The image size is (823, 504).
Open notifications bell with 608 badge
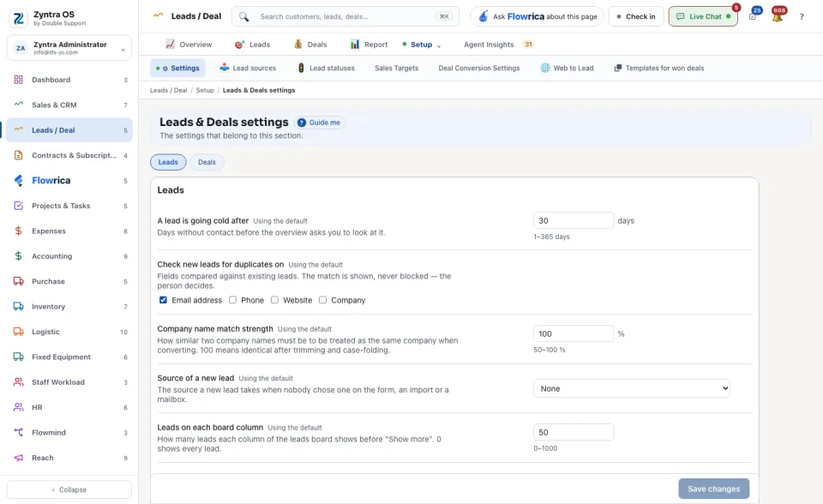pos(778,17)
